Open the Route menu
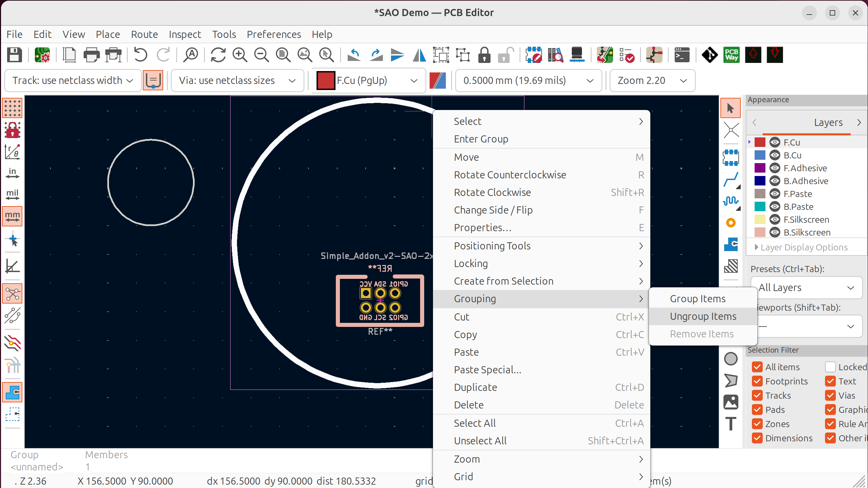This screenshot has height=488, width=868. coord(144,34)
